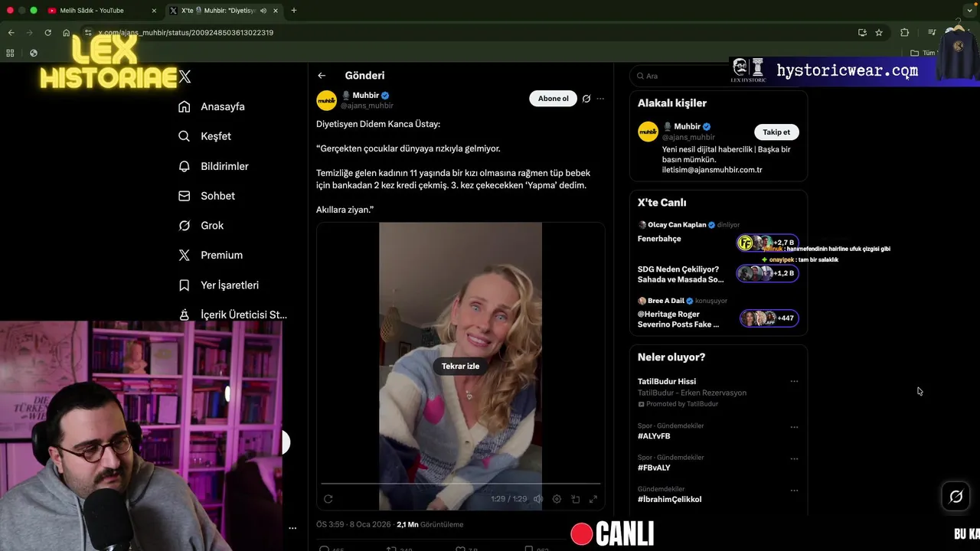This screenshot has height=551, width=980.
Task: Reload the page
Action: click(x=47, y=33)
